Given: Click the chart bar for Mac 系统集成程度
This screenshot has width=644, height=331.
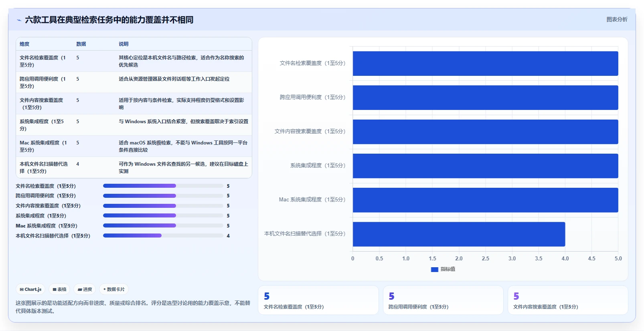Looking at the screenshot, I should 485,200.
